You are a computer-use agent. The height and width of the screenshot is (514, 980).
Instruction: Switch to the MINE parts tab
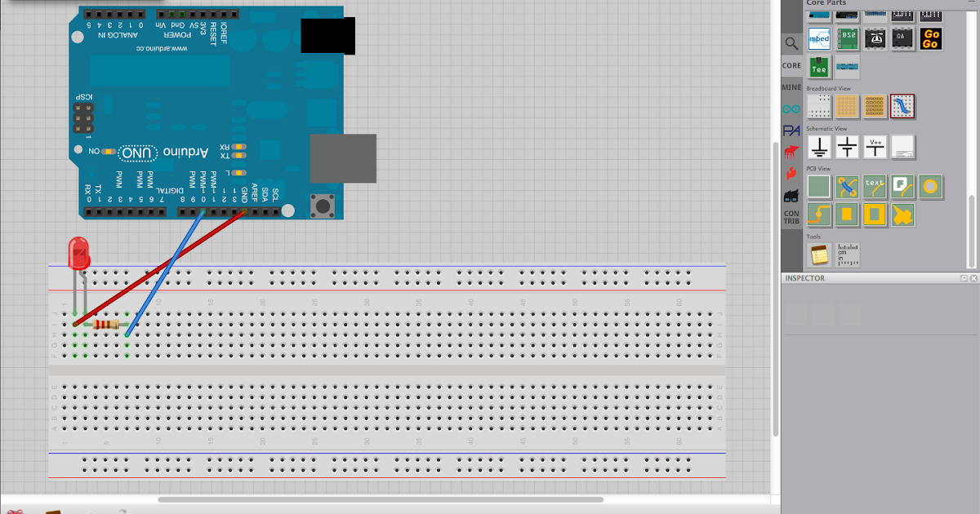[x=792, y=86]
